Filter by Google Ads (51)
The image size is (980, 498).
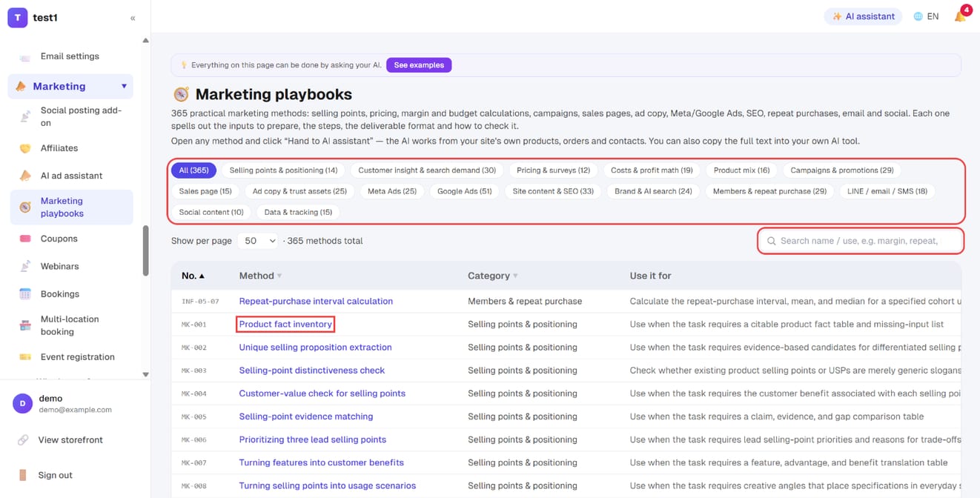coord(465,191)
